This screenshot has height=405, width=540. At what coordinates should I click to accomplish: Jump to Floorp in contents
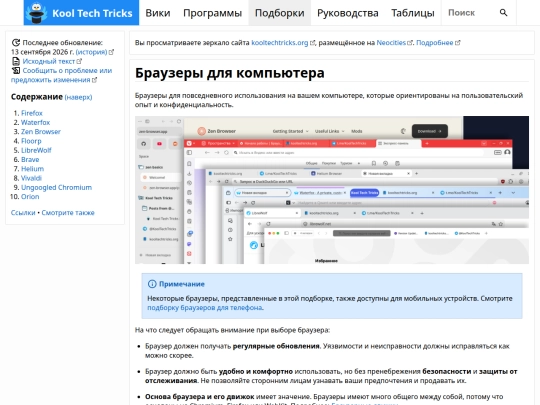(x=31, y=141)
